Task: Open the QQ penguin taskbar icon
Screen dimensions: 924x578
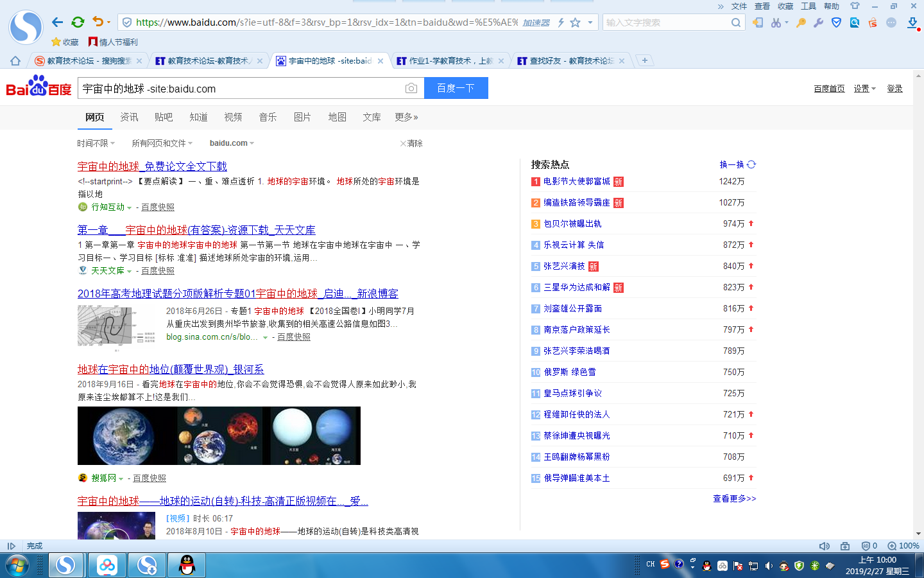Action: pyautogui.click(x=187, y=565)
